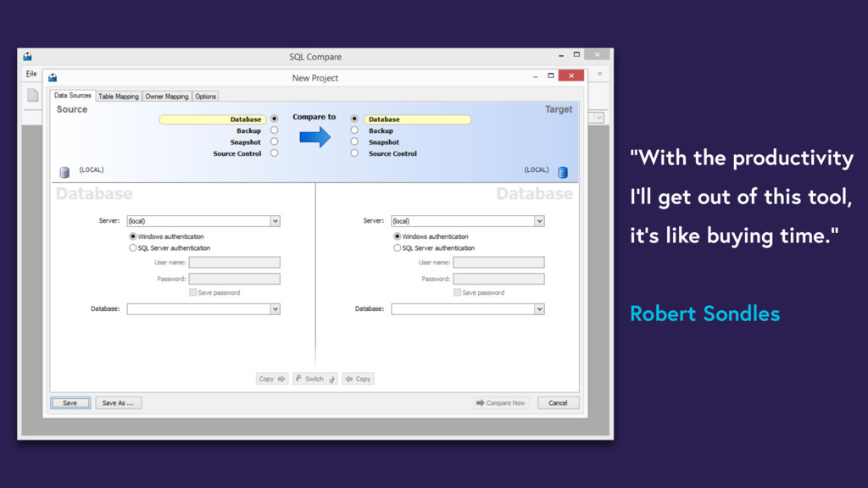
Task: Click the Robert Sondles name text
Action: coord(704,313)
